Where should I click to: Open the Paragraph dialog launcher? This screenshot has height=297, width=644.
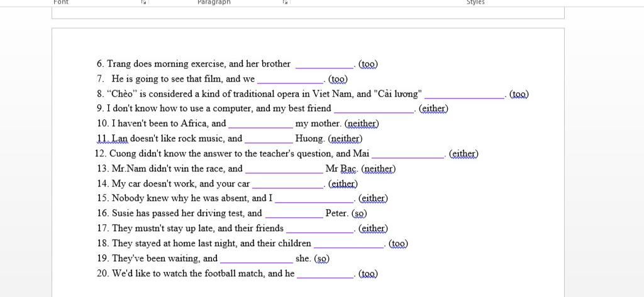pyautogui.click(x=285, y=2)
